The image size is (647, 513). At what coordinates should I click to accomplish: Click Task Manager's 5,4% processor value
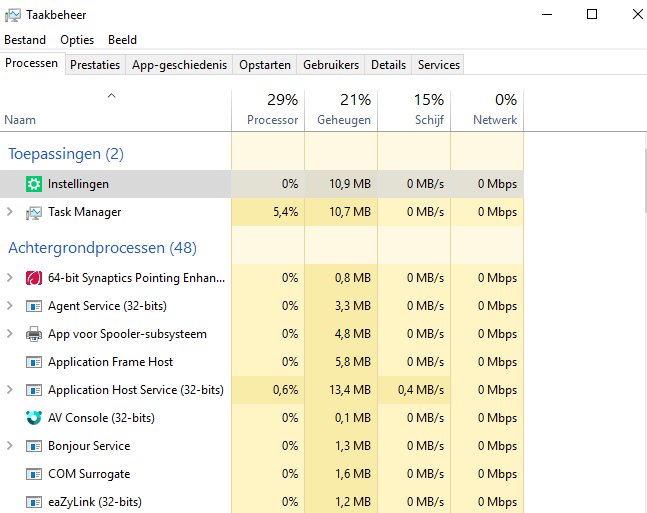[286, 212]
